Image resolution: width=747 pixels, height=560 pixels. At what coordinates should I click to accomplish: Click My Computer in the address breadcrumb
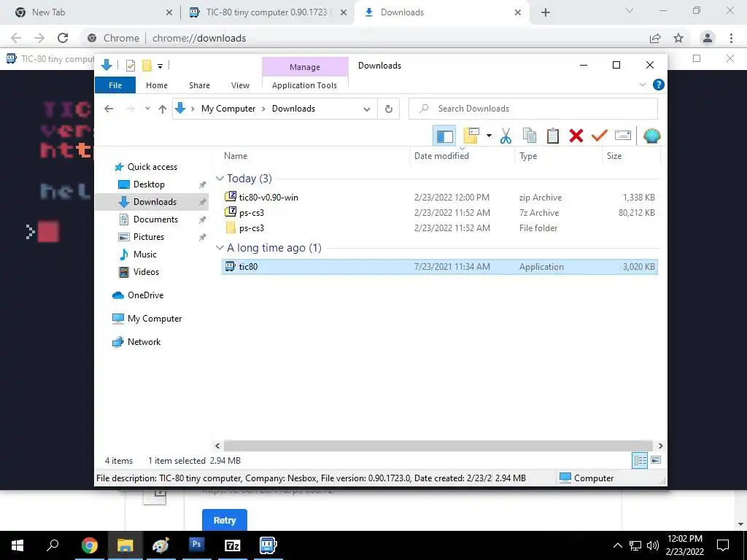[x=228, y=109]
